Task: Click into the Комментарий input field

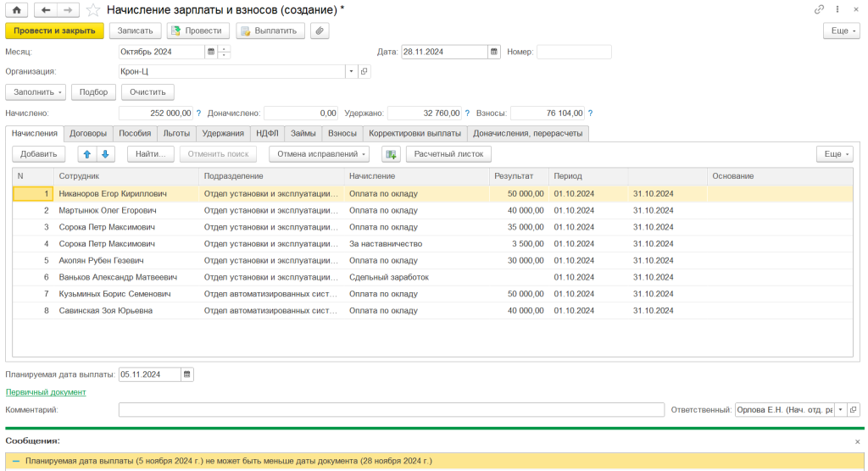Action: (391, 410)
